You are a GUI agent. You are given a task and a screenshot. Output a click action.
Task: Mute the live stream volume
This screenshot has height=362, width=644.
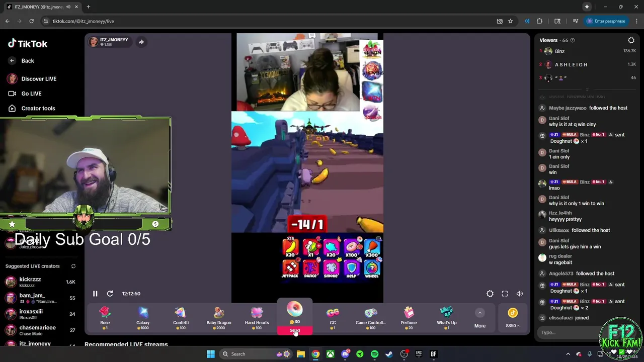(520, 294)
